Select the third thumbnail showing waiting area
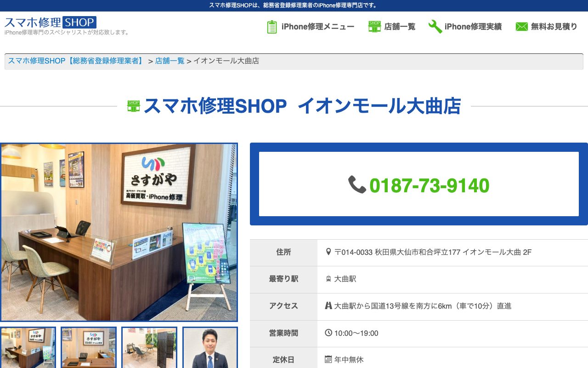The height and width of the screenshot is (368, 588). point(149,347)
